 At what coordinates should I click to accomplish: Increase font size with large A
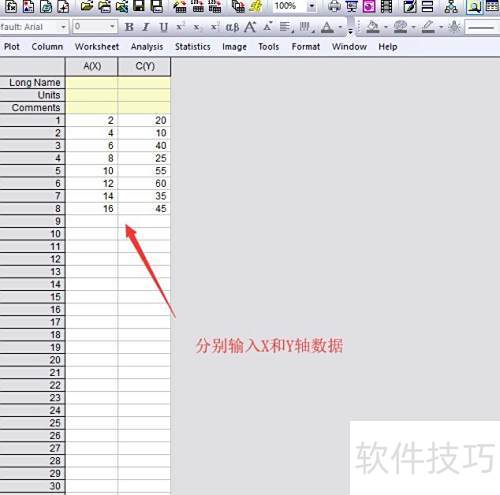pyautogui.click(x=250, y=27)
